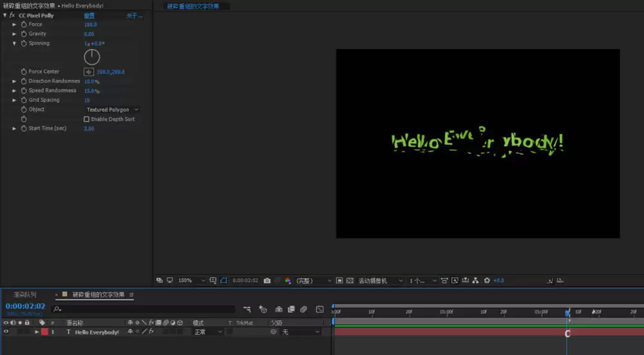This screenshot has height=355, width=644.
Task: Click the Spinning angle dial
Action: 92,57
